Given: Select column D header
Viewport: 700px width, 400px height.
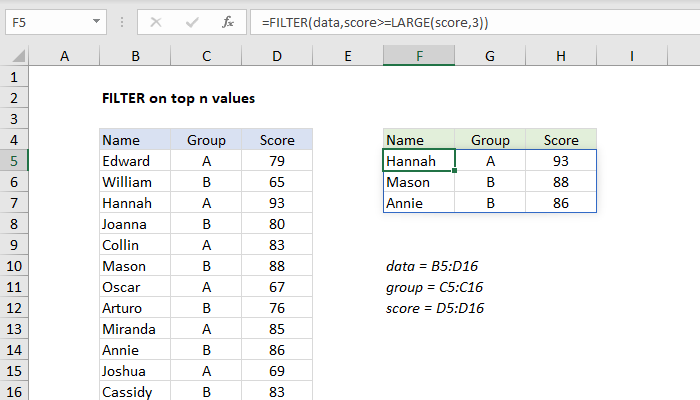Looking at the screenshot, I should pyautogui.click(x=277, y=56).
